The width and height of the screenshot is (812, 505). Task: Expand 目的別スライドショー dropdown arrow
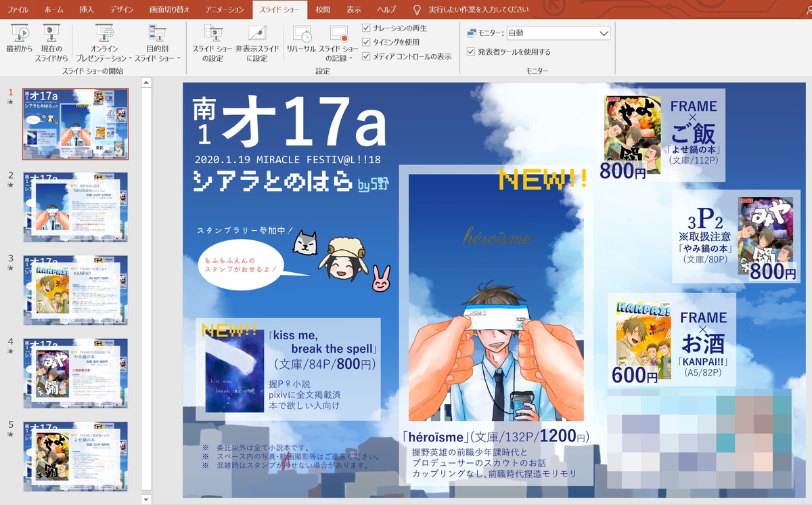pyautogui.click(x=179, y=59)
